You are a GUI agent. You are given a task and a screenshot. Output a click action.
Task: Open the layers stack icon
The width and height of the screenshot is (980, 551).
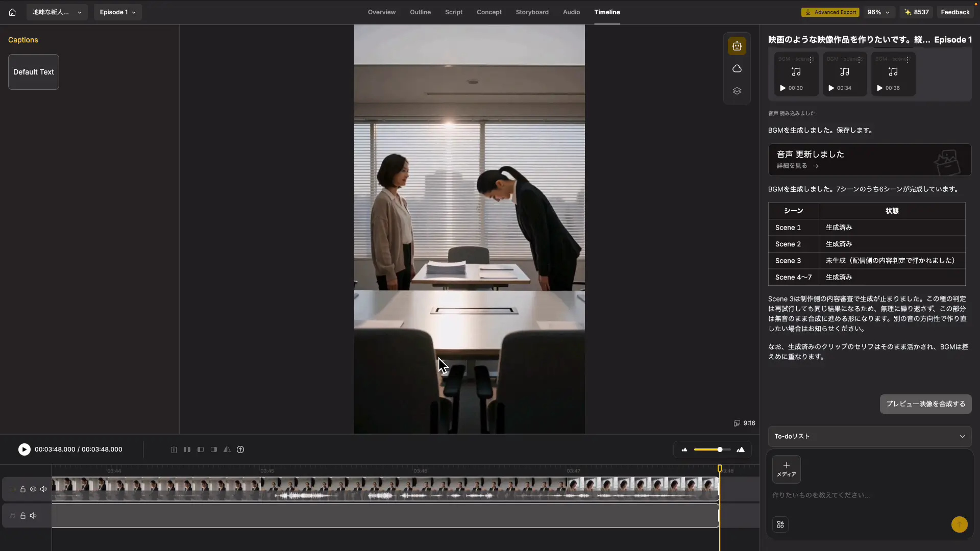click(737, 91)
